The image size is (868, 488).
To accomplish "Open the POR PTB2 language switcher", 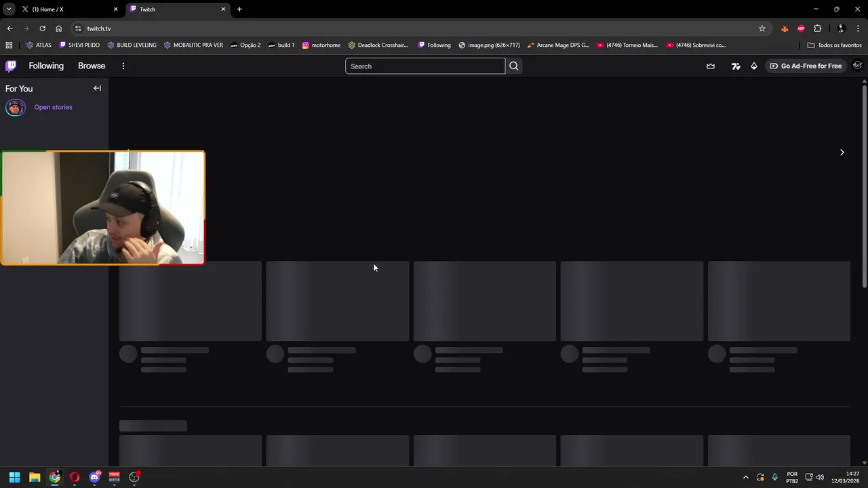I will pos(792,477).
